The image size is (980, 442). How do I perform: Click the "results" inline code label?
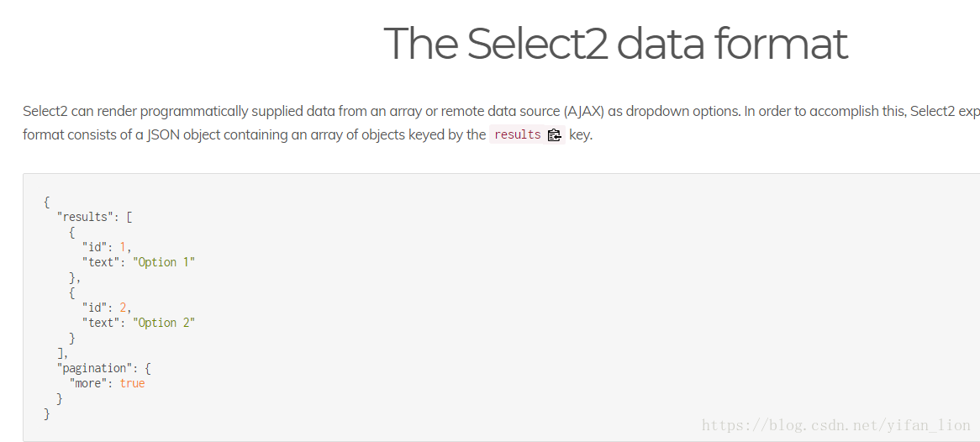click(518, 134)
